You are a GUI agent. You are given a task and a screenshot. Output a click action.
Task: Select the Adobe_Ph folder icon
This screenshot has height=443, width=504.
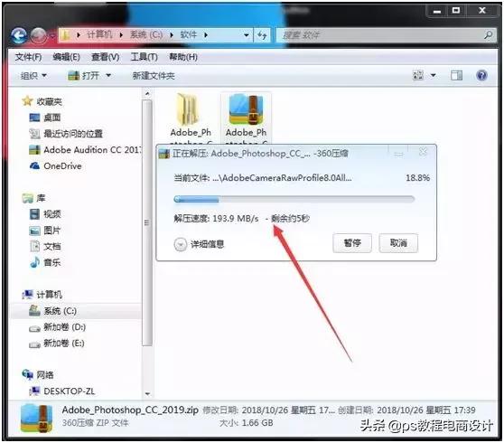(x=188, y=109)
